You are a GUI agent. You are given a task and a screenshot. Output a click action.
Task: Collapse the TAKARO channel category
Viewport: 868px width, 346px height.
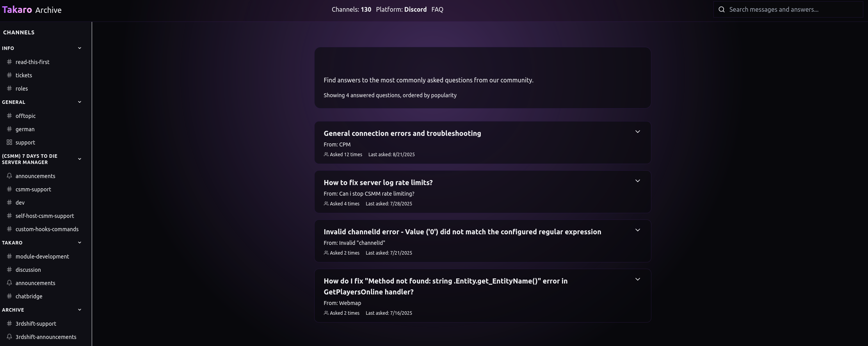pos(80,243)
